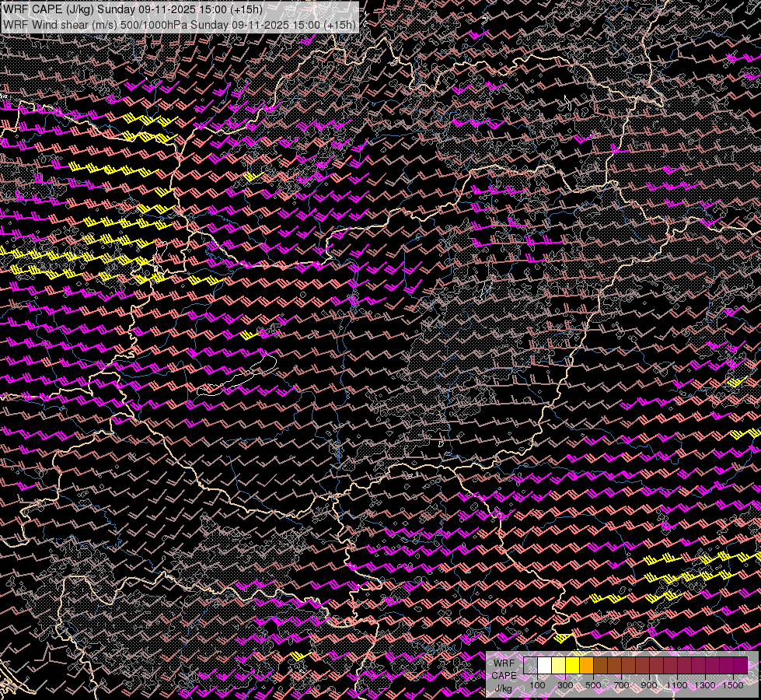Image resolution: width=761 pixels, height=700 pixels.
Task: Click the darkest purple swatch above 1500
Action: (741, 665)
